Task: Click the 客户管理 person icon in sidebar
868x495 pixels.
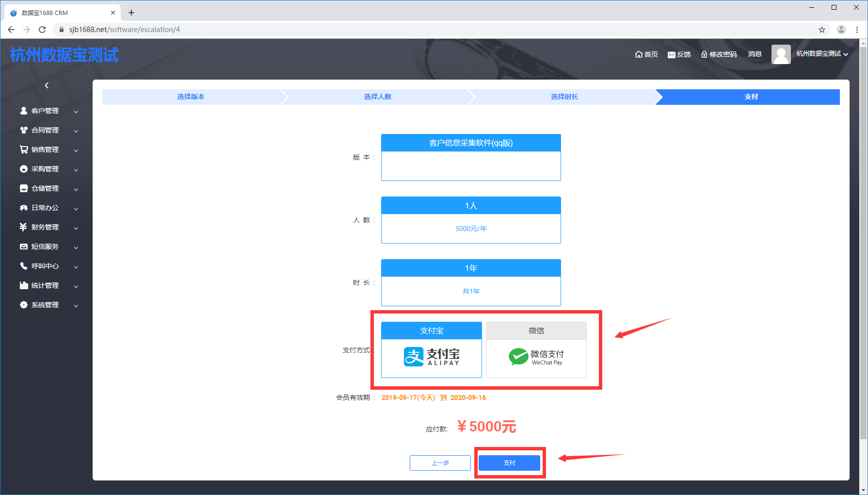Action: tap(23, 111)
